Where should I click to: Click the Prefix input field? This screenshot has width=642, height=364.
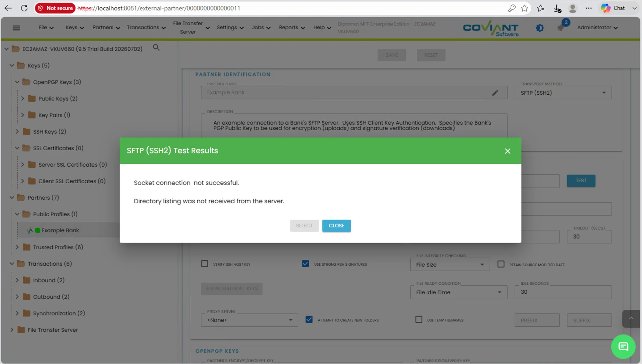(537, 320)
